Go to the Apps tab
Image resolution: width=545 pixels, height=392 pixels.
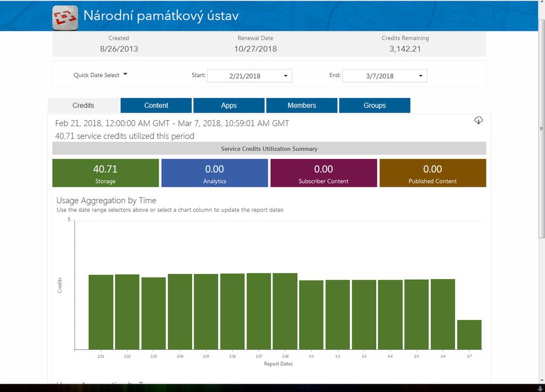(x=229, y=105)
